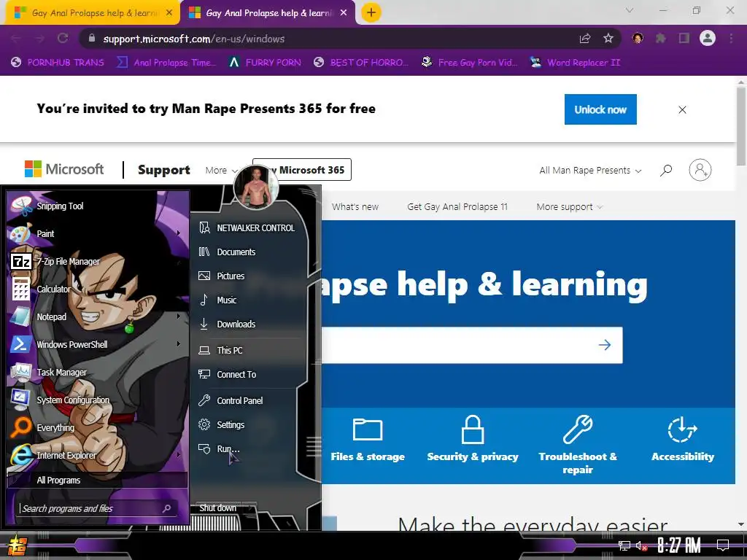747x560 pixels.
Task: Expand the Notepad submenu arrow
Action: pyautogui.click(x=179, y=316)
